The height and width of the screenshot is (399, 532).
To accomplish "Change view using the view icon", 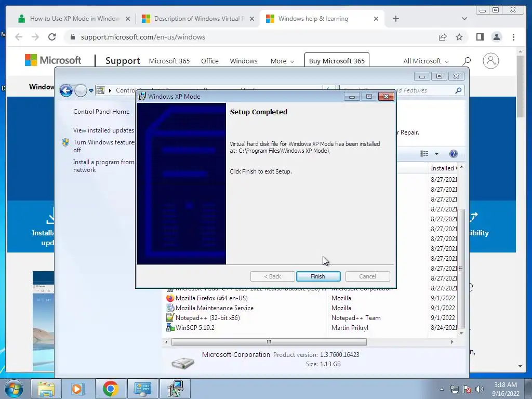I will [x=424, y=154].
